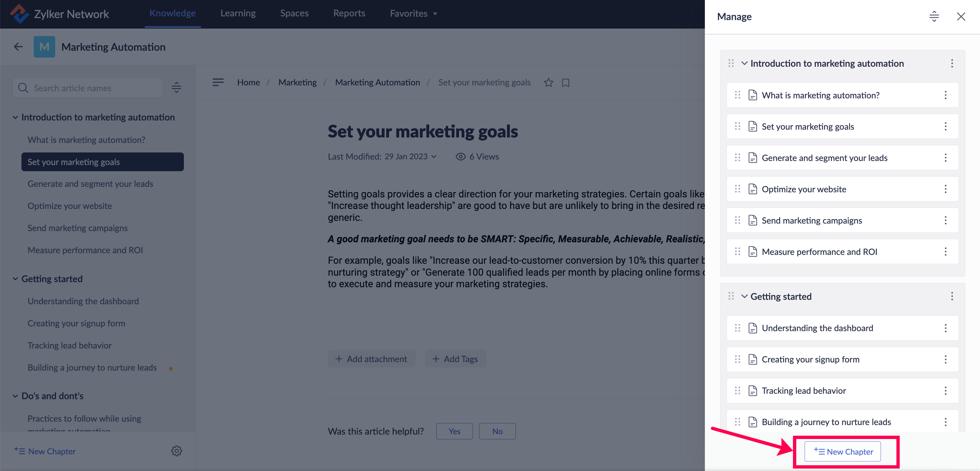
Task: Click the back arrow next to Marketing Automation
Action: pyautogui.click(x=18, y=47)
